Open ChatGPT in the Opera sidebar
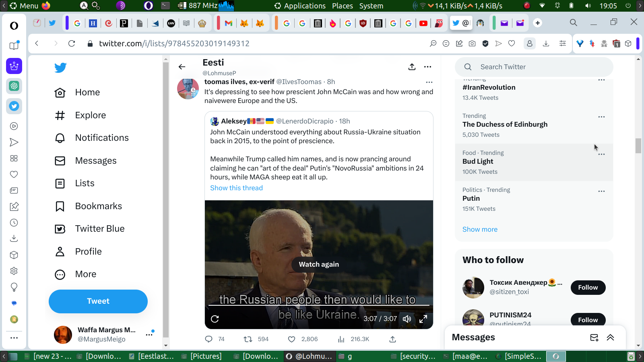The width and height of the screenshot is (644, 362). (x=14, y=86)
